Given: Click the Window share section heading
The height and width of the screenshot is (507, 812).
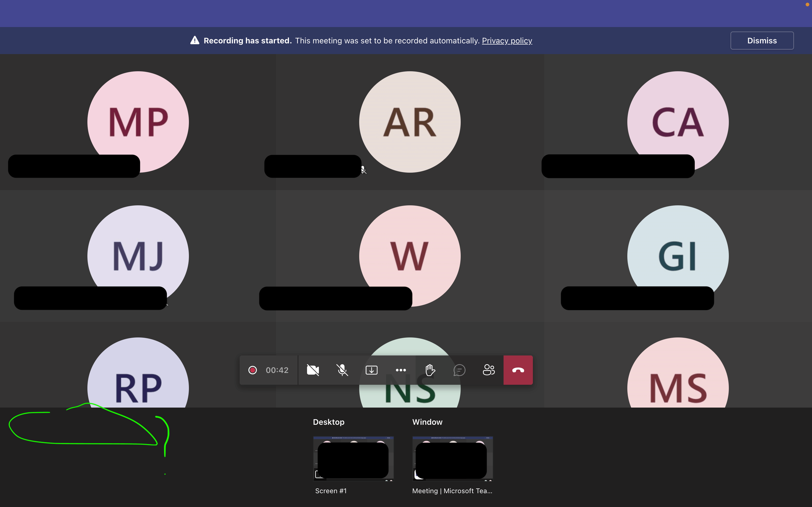Looking at the screenshot, I should pyautogui.click(x=427, y=422).
